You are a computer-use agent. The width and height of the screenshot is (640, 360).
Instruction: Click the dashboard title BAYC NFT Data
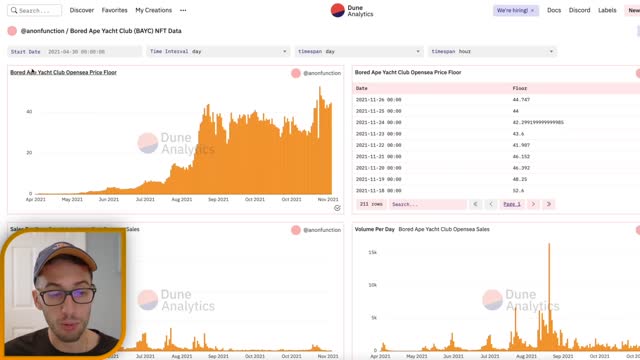[126, 31]
